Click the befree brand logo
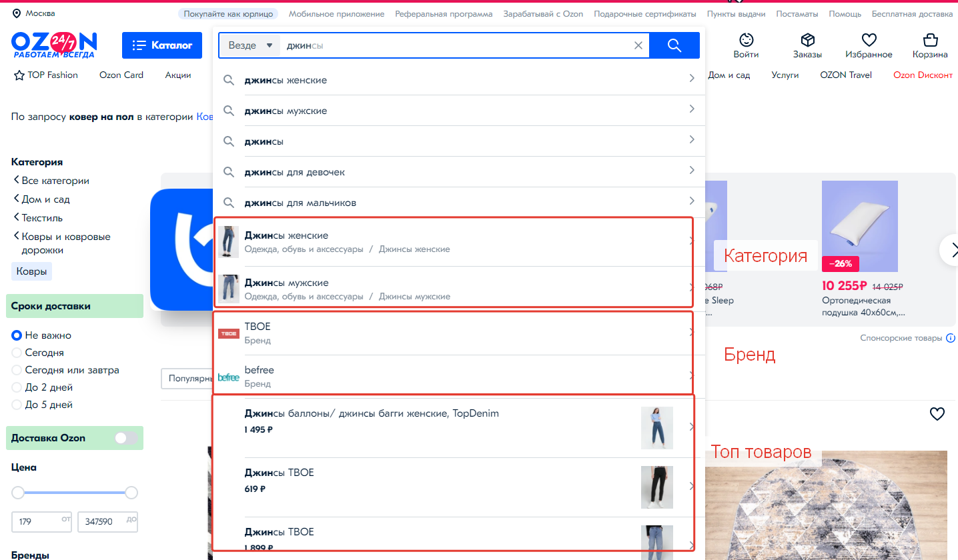 point(229,377)
